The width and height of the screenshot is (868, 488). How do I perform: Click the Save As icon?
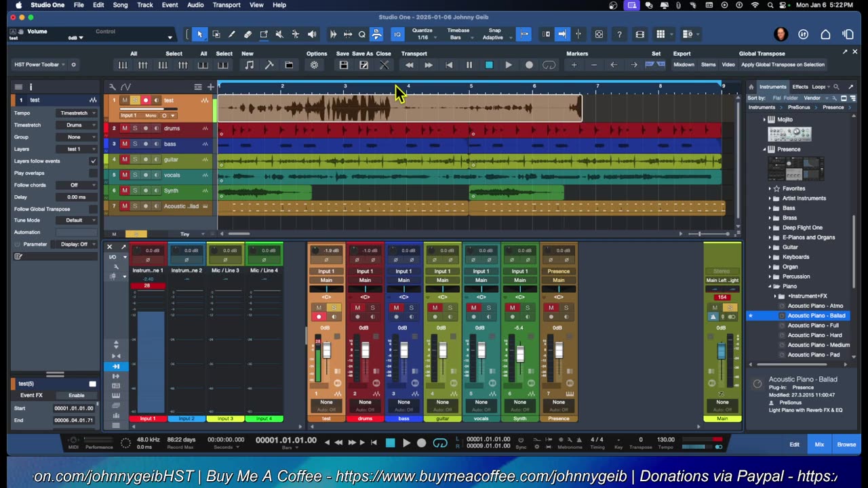pos(363,65)
